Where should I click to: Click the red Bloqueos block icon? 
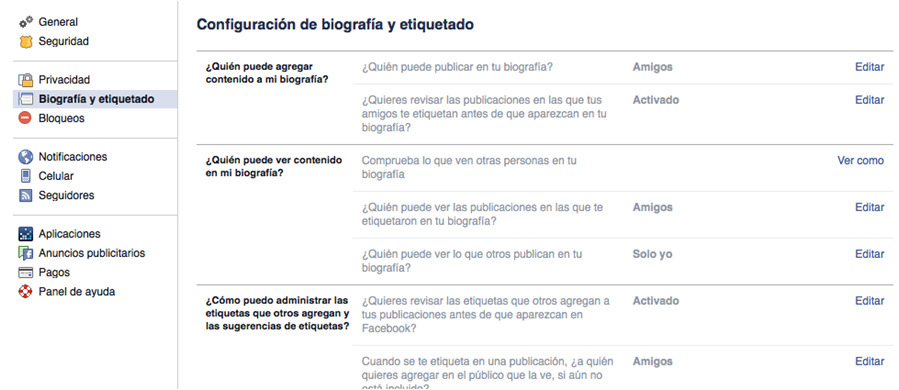(26, 119)
